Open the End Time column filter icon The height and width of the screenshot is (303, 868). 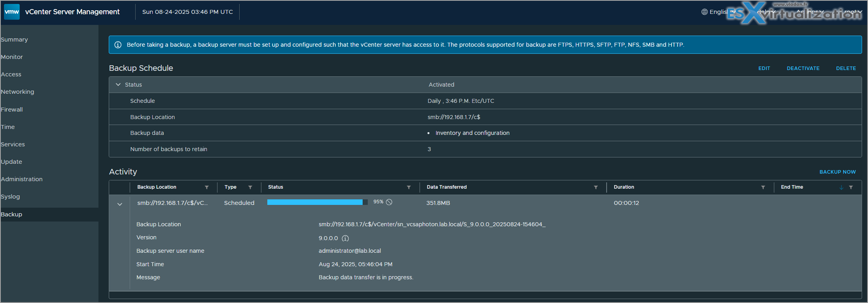[851, 187]
